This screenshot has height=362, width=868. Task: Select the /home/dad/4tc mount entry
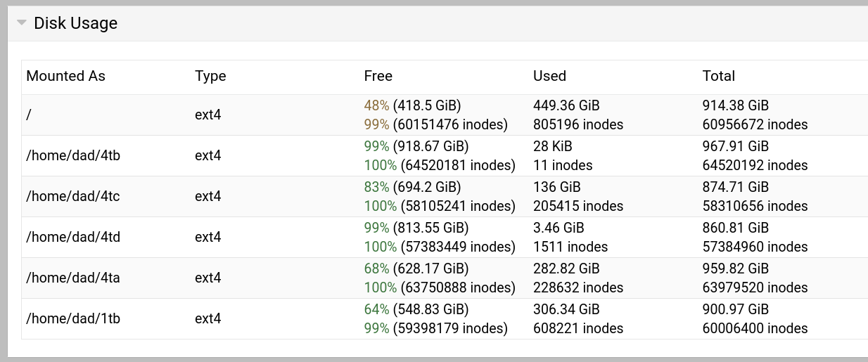coord(73,196)
